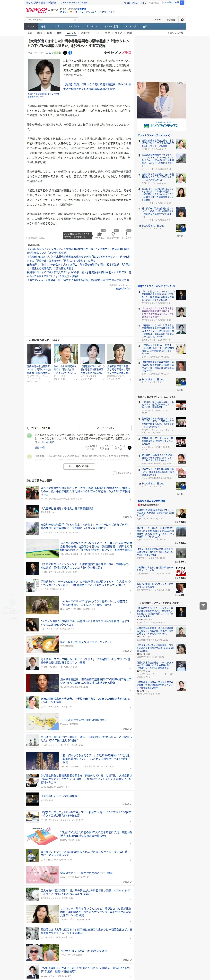Image resolution: width=210 pixels, height=980 pixels.
Task: Share the first comment on X
Action: click(129, 448)
